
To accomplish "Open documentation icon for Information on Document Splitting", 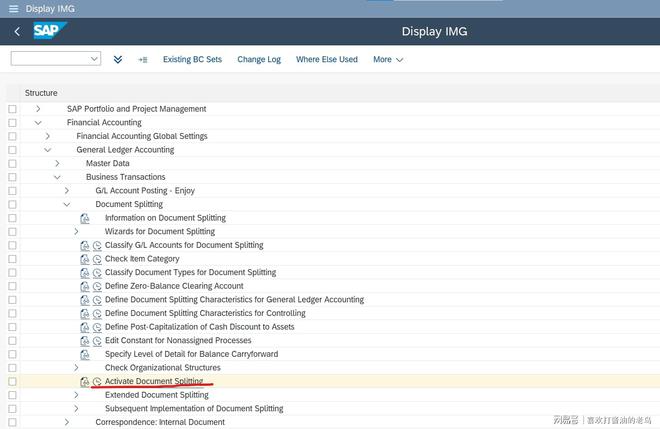I will 85,218.
